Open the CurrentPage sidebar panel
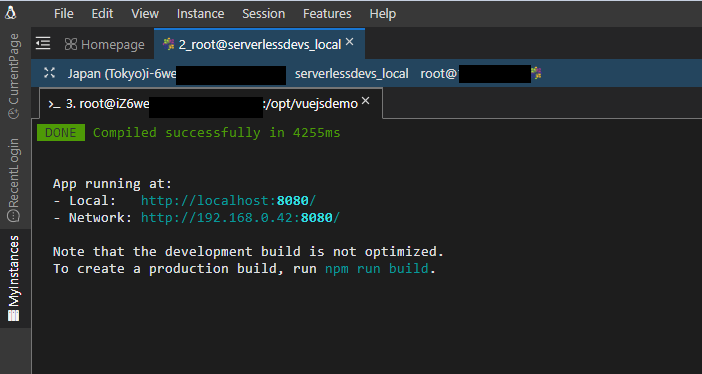The height and width of the screenshot is (374, 702). coord(14,76)
